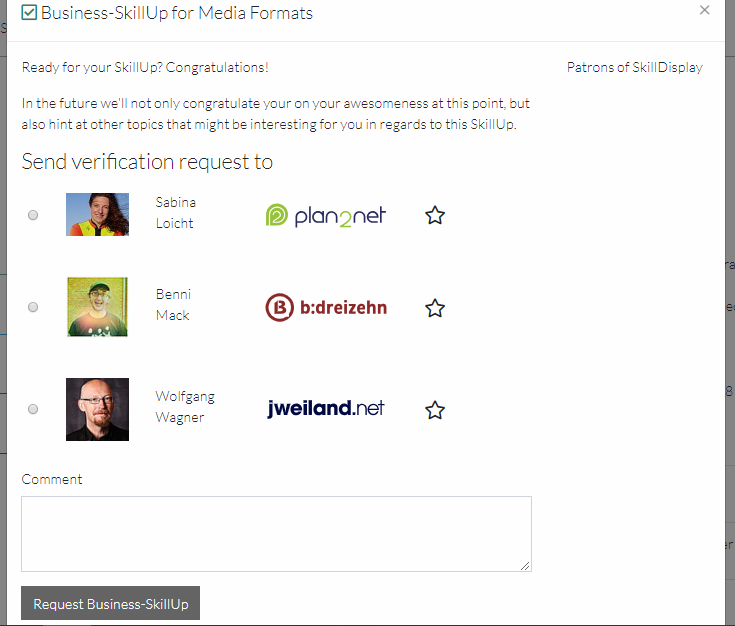This screenshot has width=735, height=626.
Task: Click the jweiland.net logo
Action: pyautogui.click(x=325, y=408)
